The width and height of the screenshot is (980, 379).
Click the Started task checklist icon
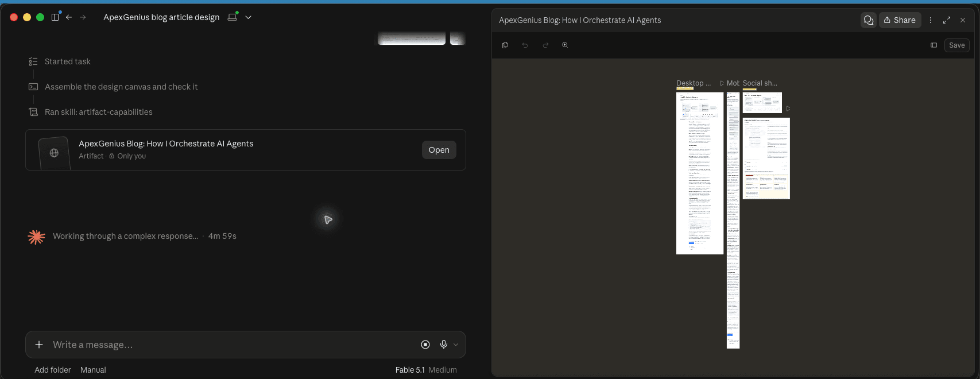pos(33,61)
